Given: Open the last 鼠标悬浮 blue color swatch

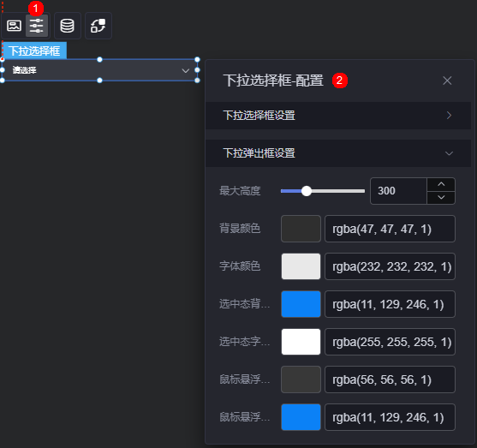Looking at the screenshot, I should pos(301,417).
